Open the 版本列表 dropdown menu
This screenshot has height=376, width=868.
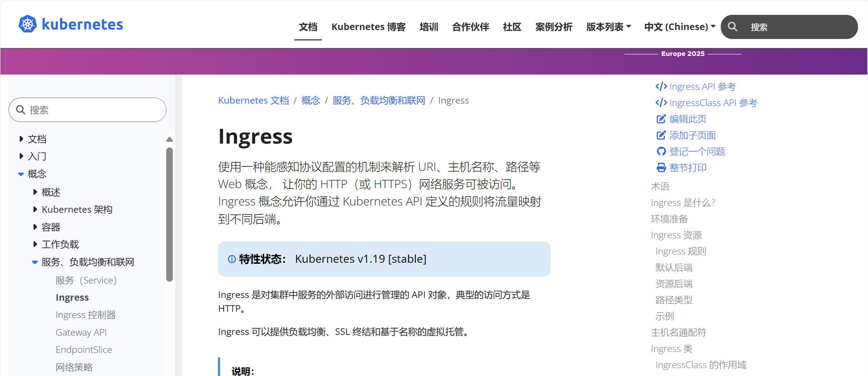pyautogui.click(x=609, y=27)
